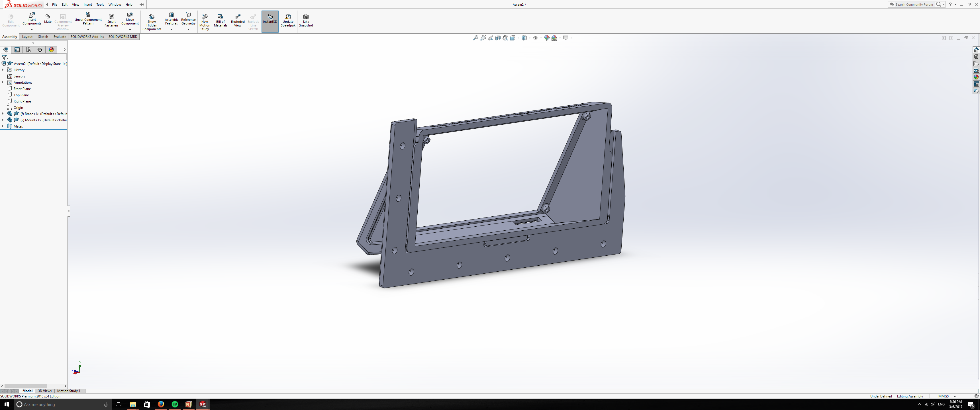Open FeatureManager Design Tree tab
This screenshot has width=980, height=410.
6,50
